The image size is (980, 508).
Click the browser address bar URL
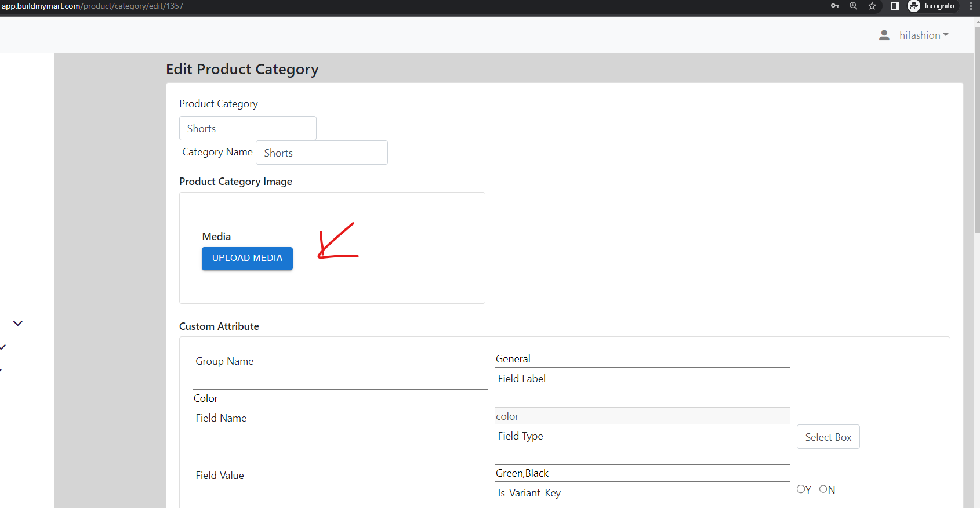click(93, 6)
